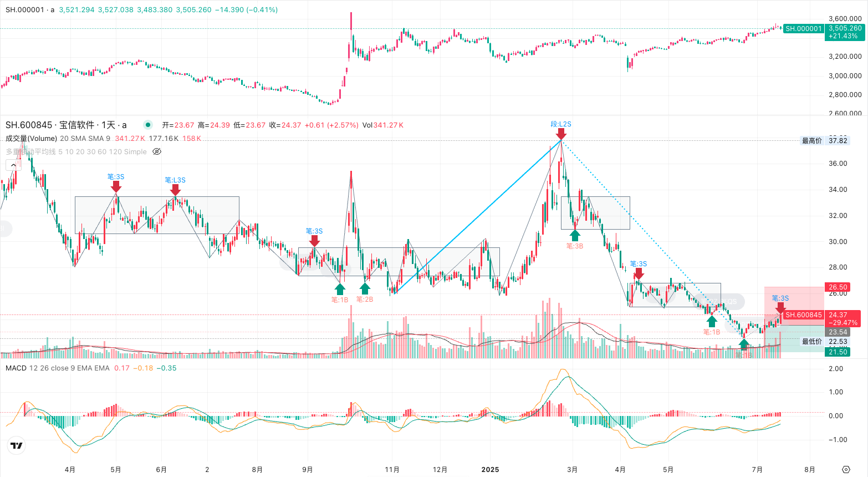The image size is (868, 477).
Task: Click the TradingView logo
Action: pos(17,445)
